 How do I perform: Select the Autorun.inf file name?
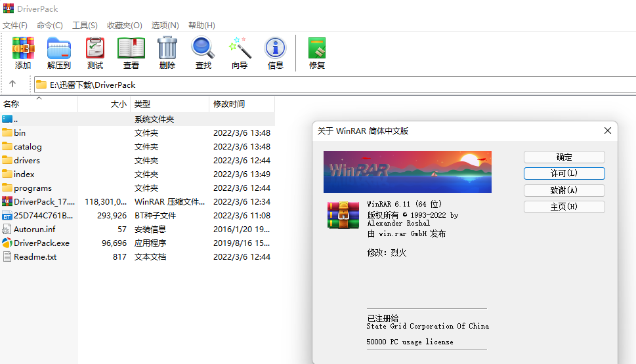[35, 230]
